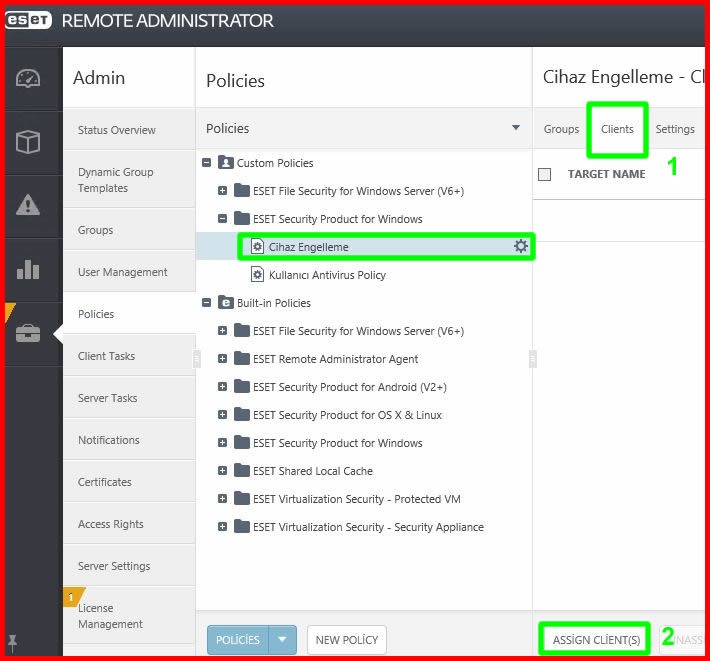
Task: Switch to the Groups tab
Action: point(561,129)
